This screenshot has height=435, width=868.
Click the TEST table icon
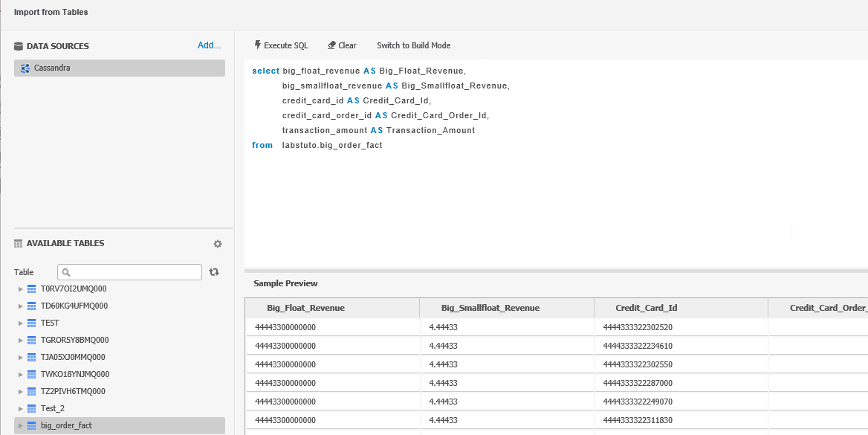(x=32, y=323)
